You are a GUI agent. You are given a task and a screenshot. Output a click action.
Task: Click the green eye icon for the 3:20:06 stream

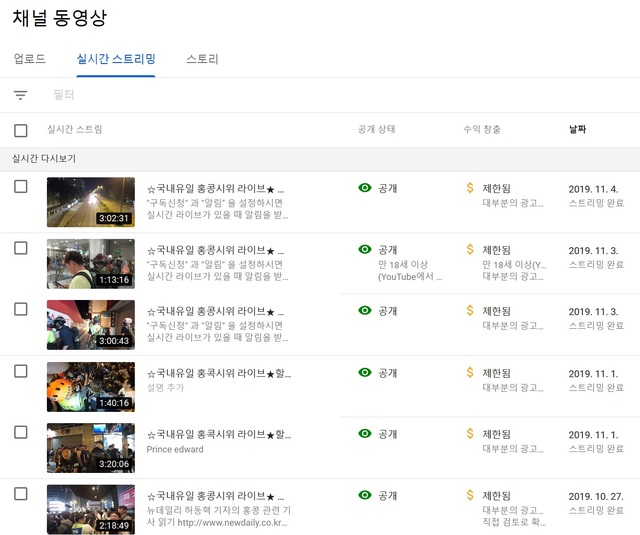365,433
